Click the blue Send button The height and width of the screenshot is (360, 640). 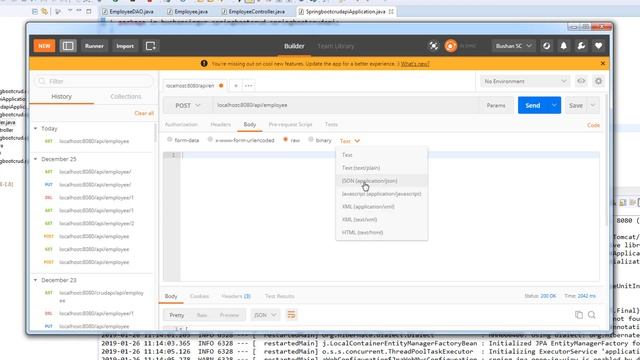pos(533,105)
